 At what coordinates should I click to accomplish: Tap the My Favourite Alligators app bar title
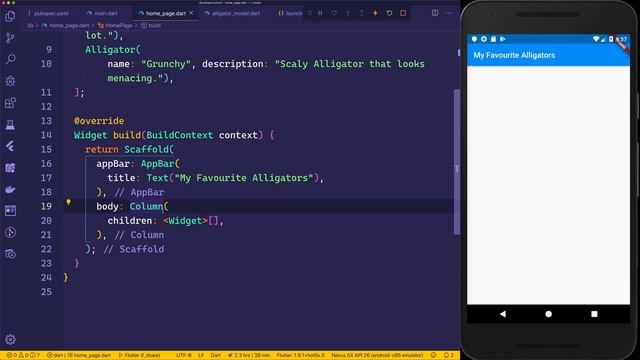[x=514, y=55]
